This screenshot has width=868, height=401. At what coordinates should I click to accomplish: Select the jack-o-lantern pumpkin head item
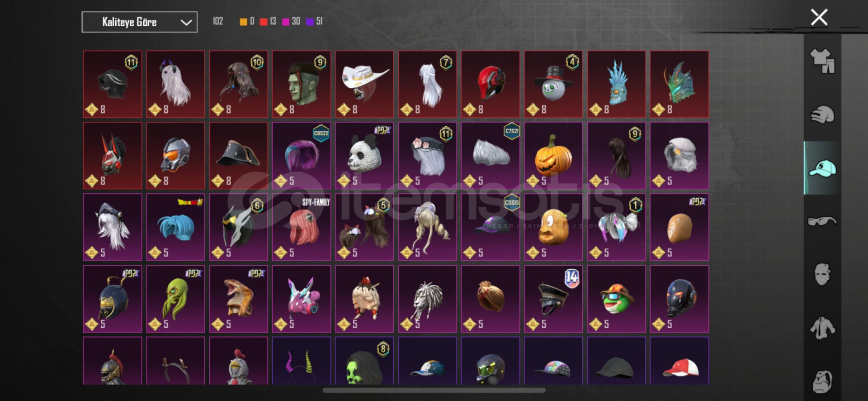(x=553, y=156)
